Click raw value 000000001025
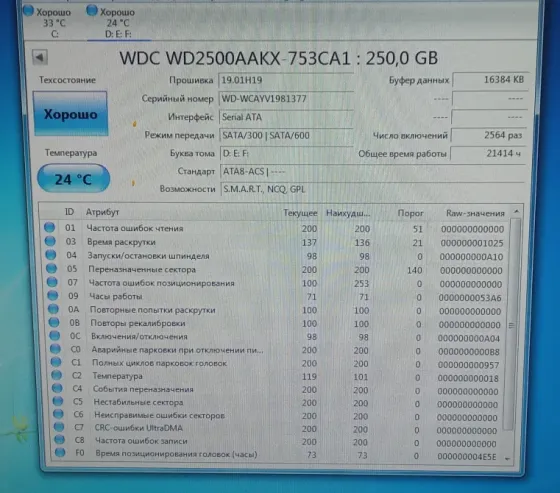560x493 pixels. (472, 243)
